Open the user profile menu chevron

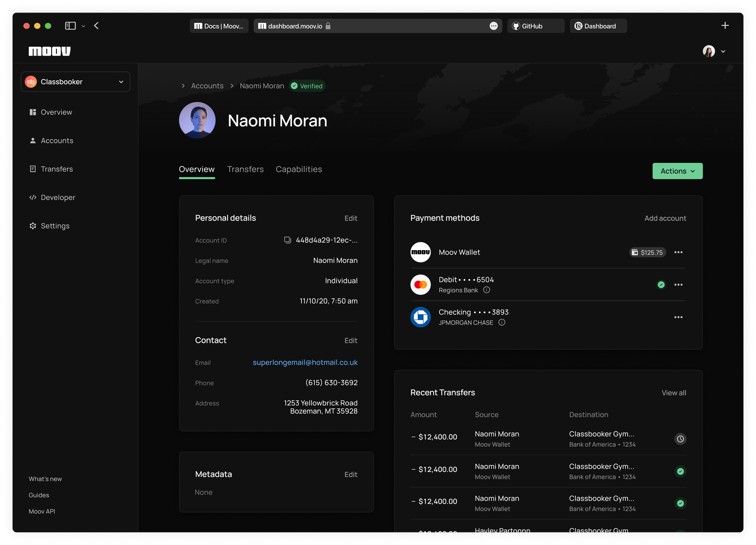pyautogui.click(x=723, y=51)
